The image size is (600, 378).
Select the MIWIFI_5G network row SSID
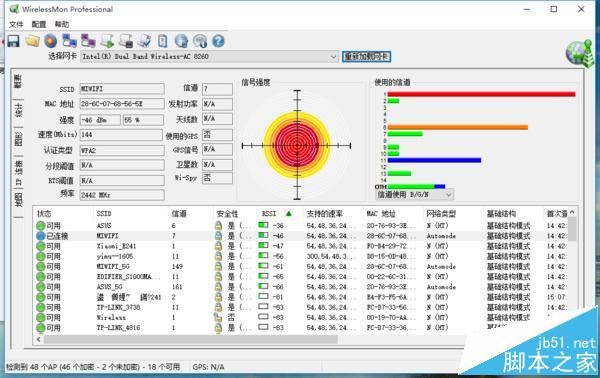(x=113, y=266)
